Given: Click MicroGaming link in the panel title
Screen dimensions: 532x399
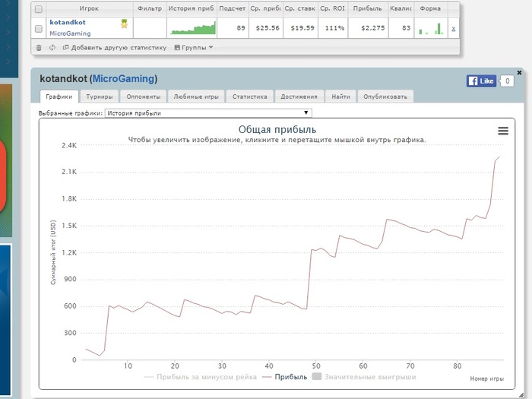Looking at the screenshot, I should tap(123, 79).
